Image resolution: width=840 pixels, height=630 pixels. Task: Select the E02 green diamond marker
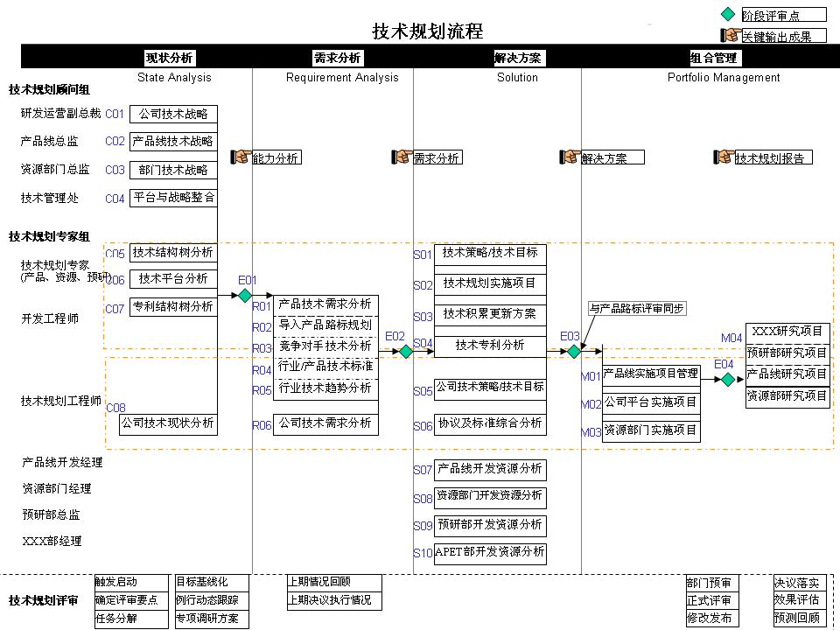pyautogui.click(x=406, y=352)
